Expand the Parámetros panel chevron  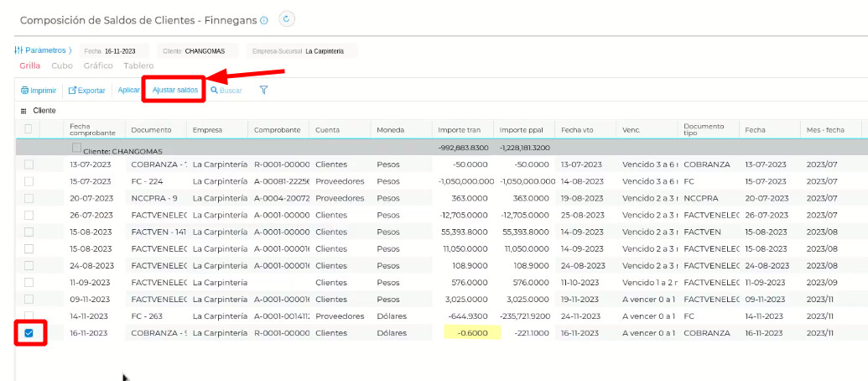coord(70,50)
